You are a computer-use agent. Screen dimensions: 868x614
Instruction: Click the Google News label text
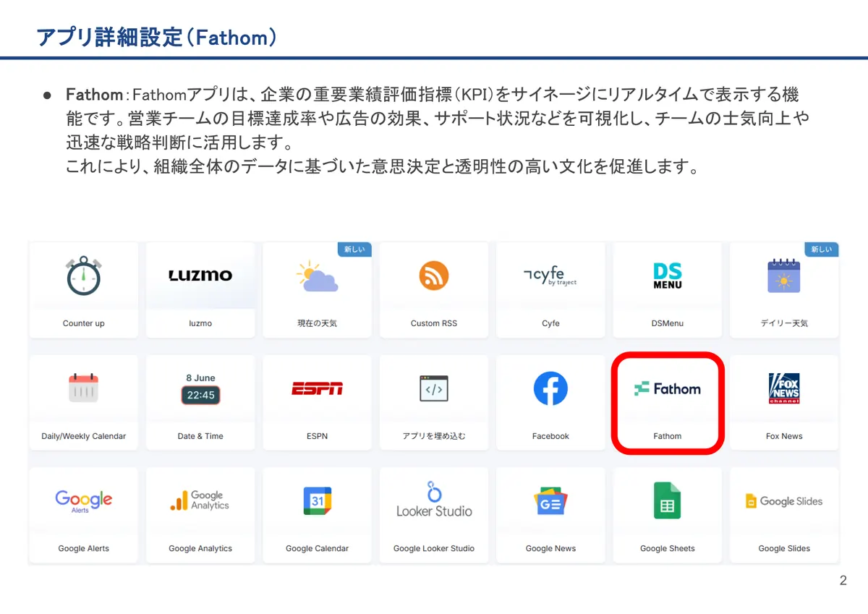coord(550,548)
